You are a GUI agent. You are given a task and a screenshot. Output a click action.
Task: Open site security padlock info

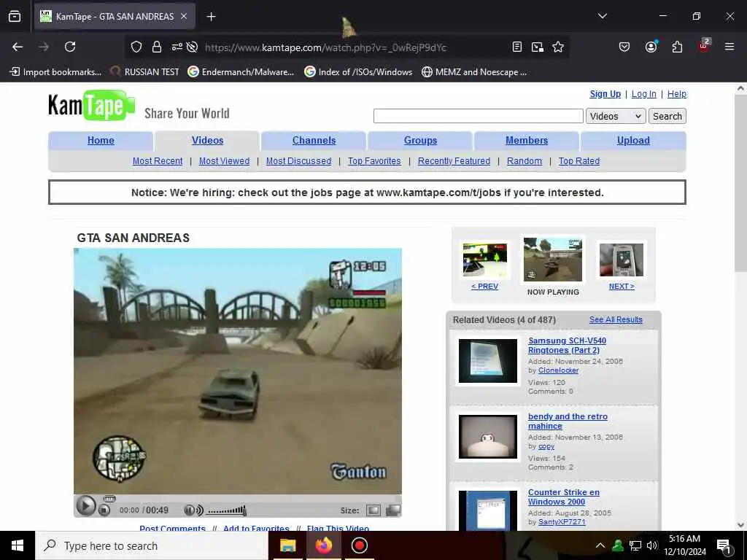157,47
